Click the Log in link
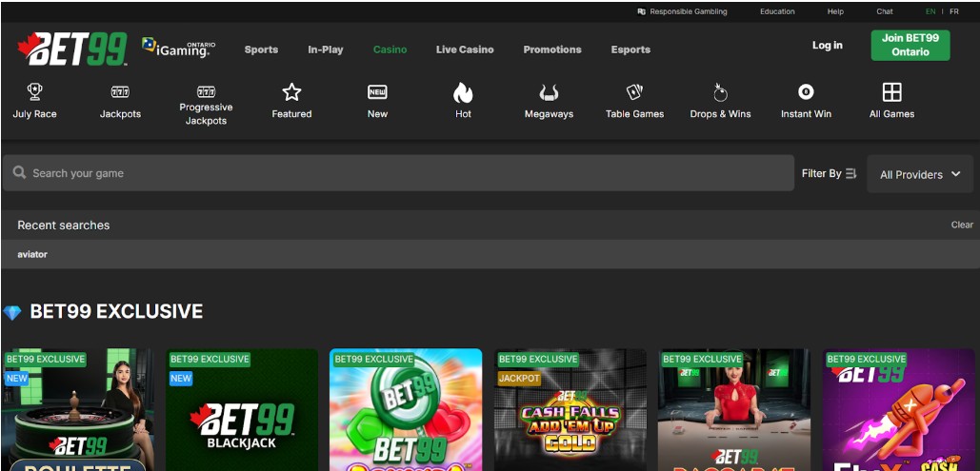Screen dimensions: 980x471 tap(827, 46)
